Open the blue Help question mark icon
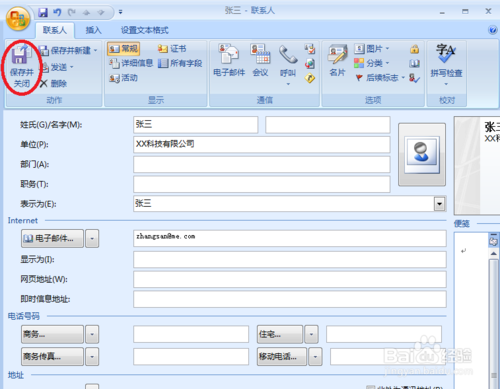Viewport: 500px width, 389px height. click(x=492, y=30)
